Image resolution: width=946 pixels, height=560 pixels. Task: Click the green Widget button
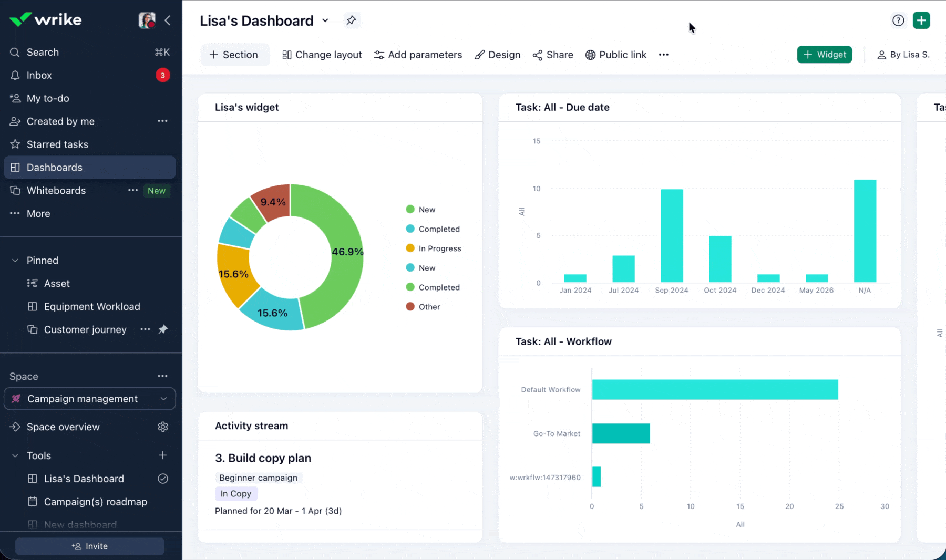tap(824, 55)
